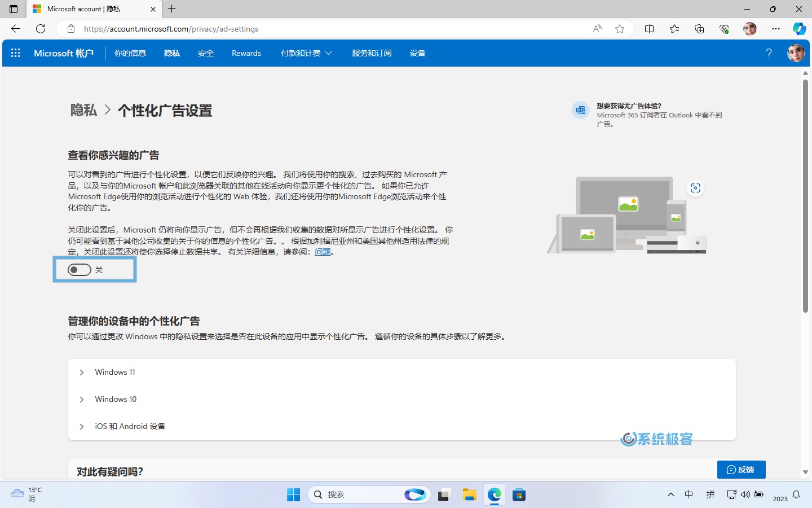This screenshot has width=812, height=508.
Task: Open 设备 navigation tab
Action: click(417, 53)
